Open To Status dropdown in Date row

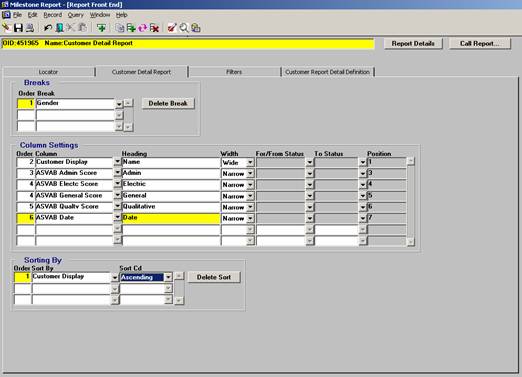click(x=363, y=218)
